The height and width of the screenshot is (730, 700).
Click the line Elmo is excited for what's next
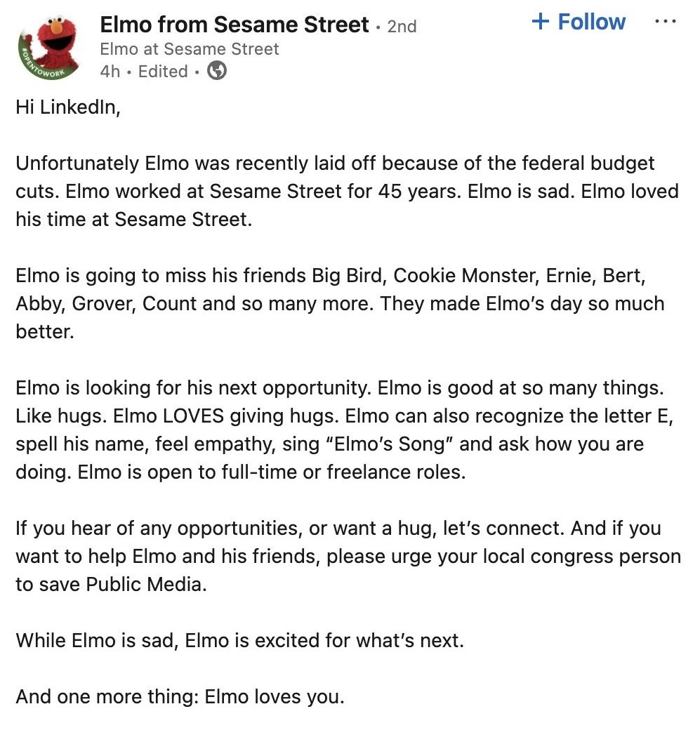(x=240, y=641)
